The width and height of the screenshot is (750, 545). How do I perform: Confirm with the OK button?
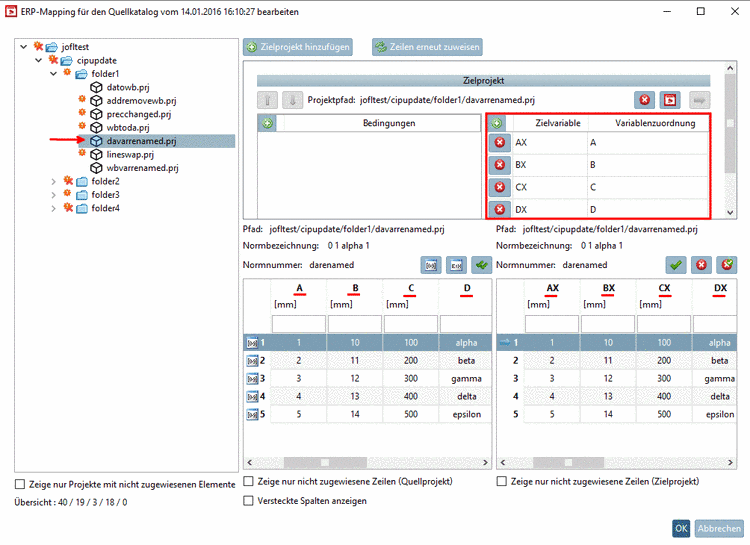pos(681,528)
